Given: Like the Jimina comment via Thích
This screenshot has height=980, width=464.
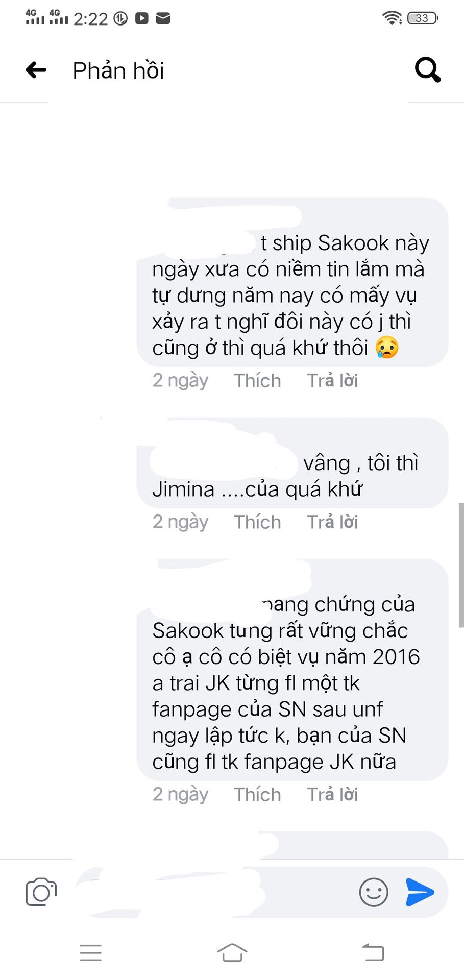Looking at the screenshot, I should (x=257, y=522).
